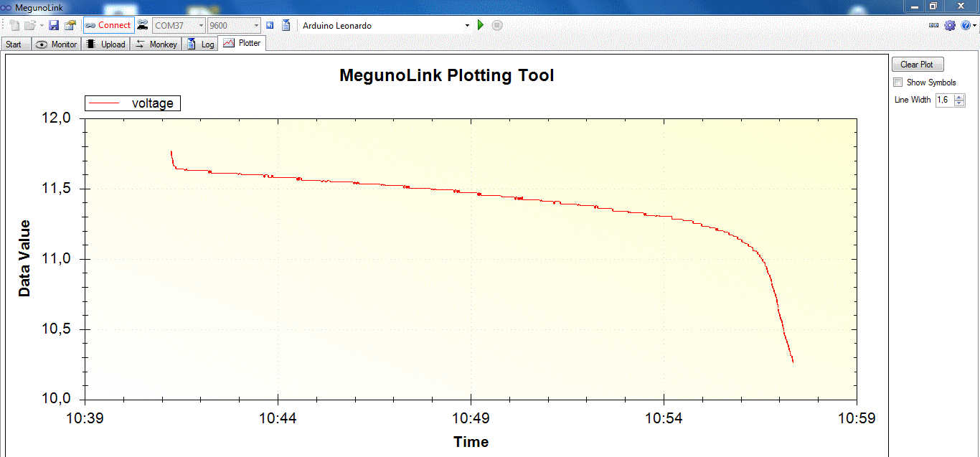Click the green play button

[x=481, y=25]
